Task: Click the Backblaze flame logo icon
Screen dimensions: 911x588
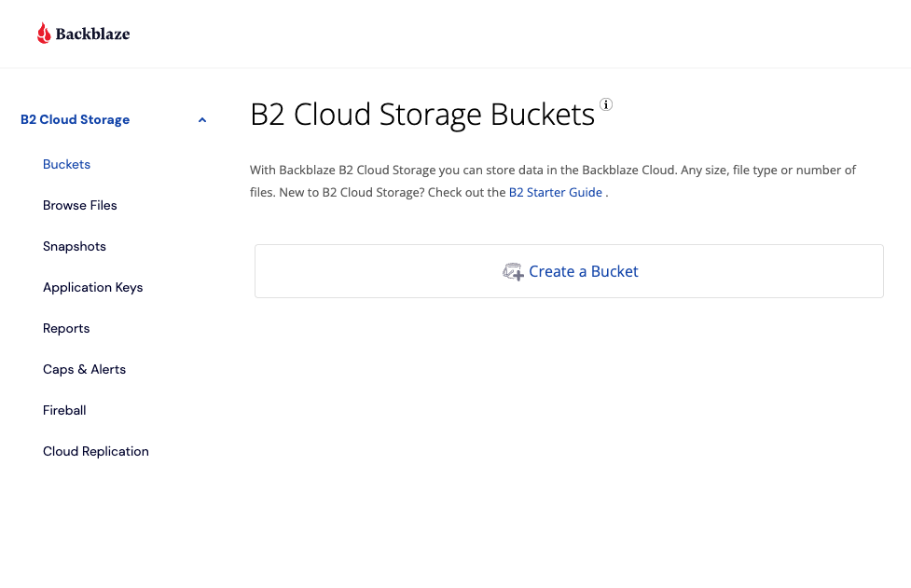Action: [44, 34]
